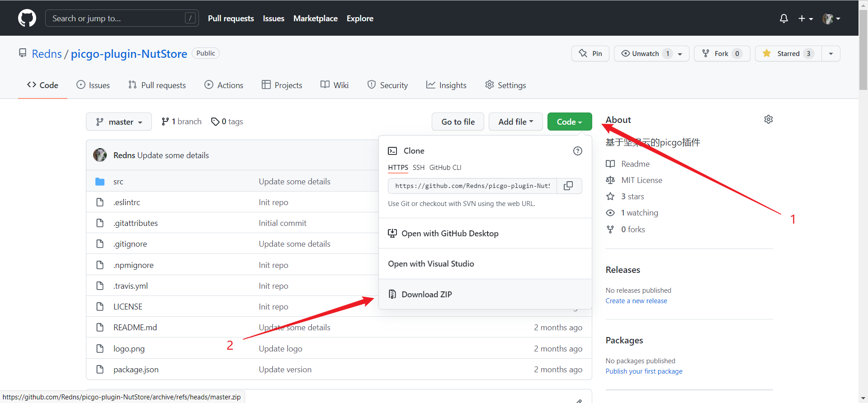
Task: Click Download ZIP
Action: [485, 294]
